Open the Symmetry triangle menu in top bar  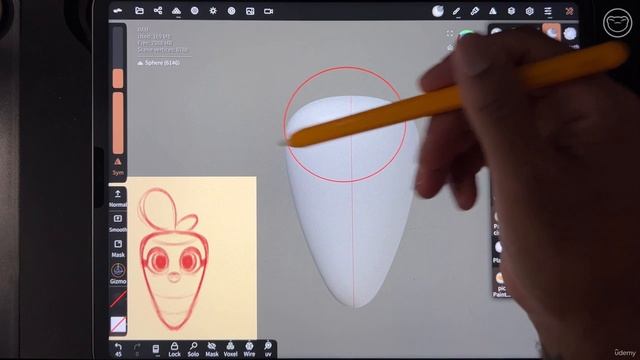click(x=493, y=11)
